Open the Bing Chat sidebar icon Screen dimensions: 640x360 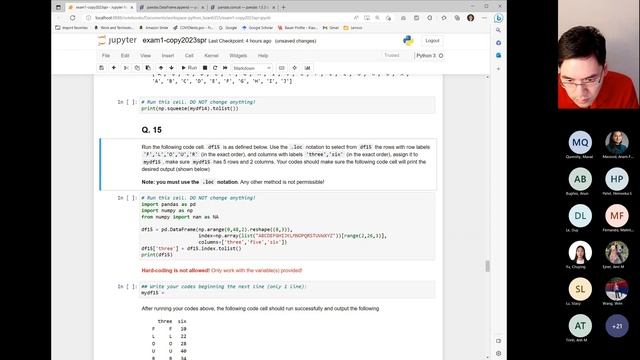tap(498, 18)
